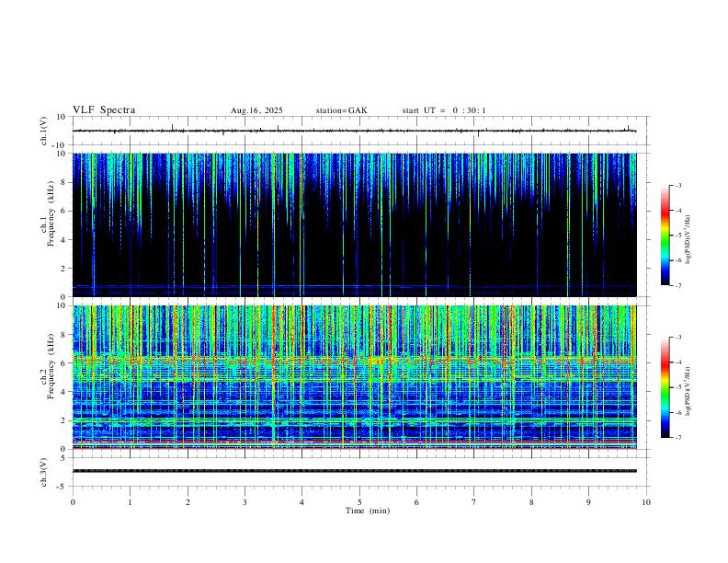Click the 'Time (min)' axis label
This screenshot has width=728, height=563.
pyautogui.click(x=368, y=511)
